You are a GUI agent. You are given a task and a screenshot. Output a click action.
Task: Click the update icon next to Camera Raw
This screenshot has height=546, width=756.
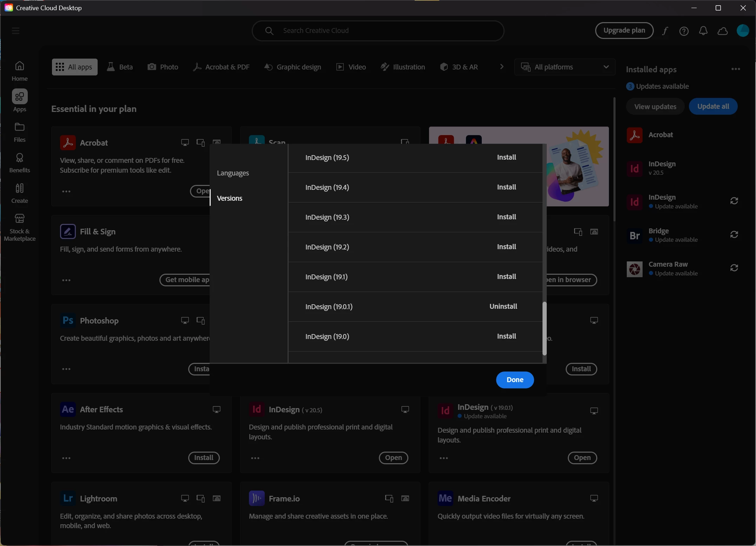coord(734,268)
